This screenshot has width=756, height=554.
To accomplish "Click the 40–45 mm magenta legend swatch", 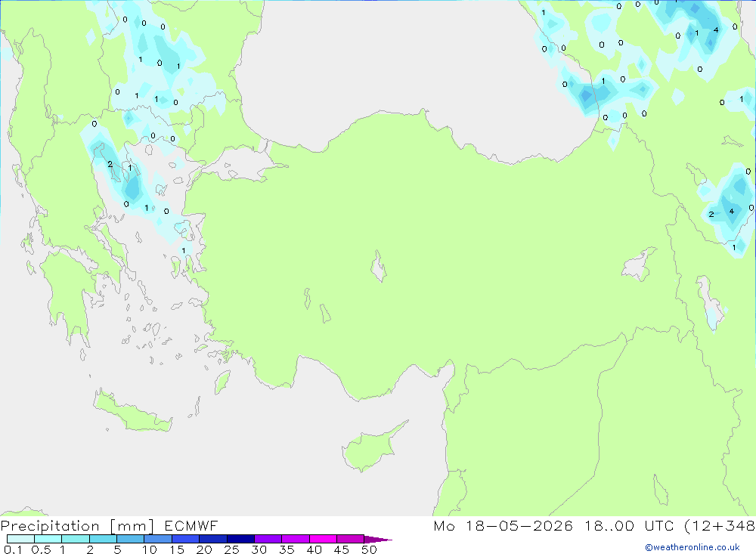I will pos(323,539).
